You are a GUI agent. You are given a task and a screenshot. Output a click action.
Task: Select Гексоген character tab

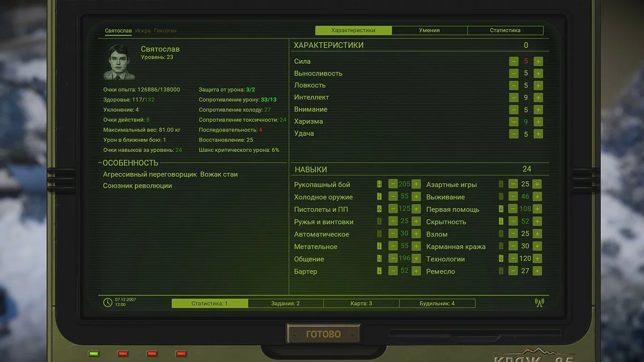(165, 31)
